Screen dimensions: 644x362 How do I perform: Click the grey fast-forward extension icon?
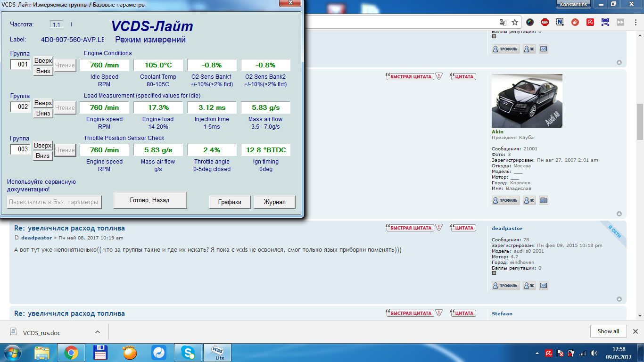pos(620,22)
